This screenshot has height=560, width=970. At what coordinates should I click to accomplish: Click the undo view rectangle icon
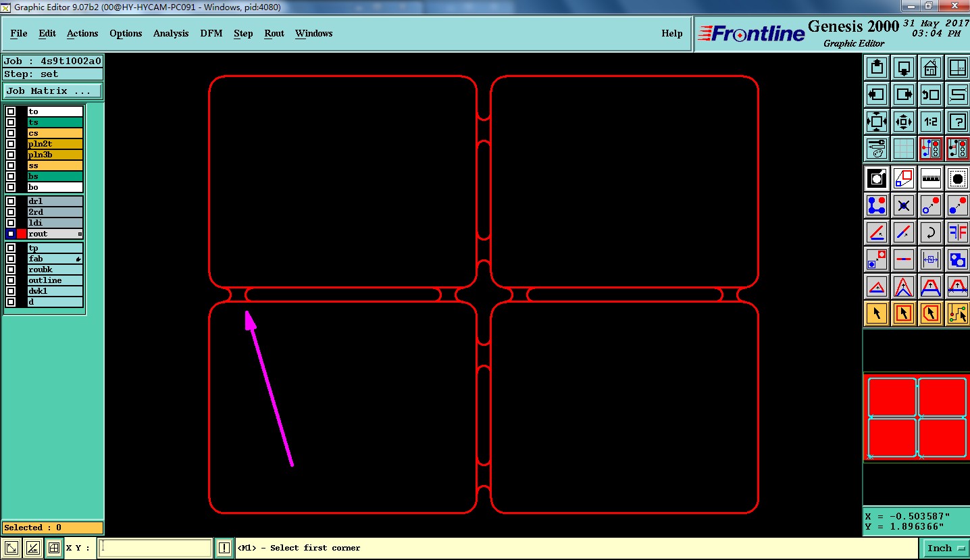931,95
